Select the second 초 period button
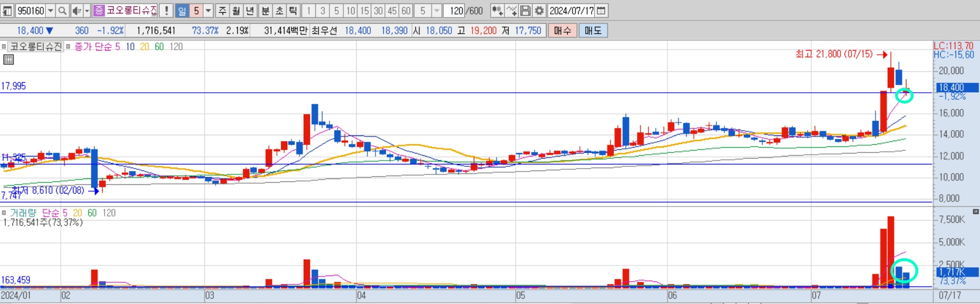 [279, 11]
